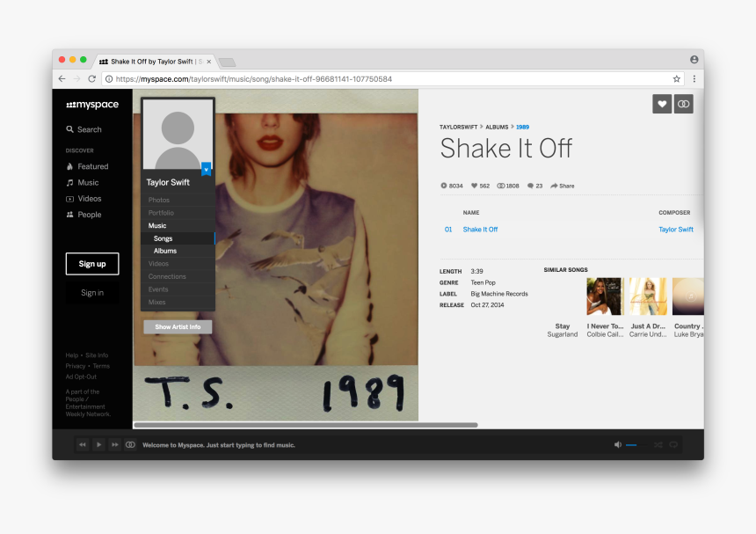Click the volume speaker icon
This screenshot has height=534, width=756.
pos(618,445)
